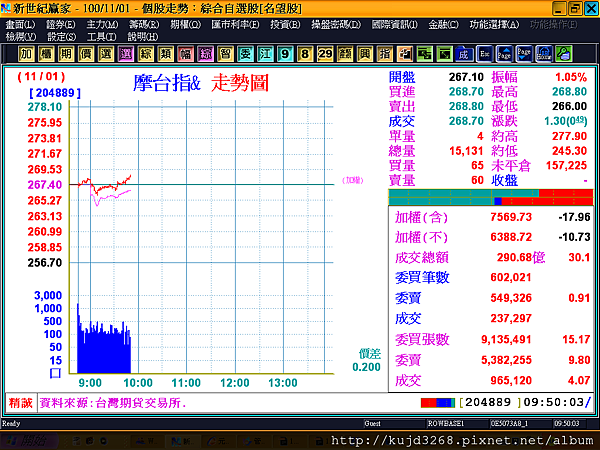
Task: Click the small square box below volume scale
Action: point(55,373)
